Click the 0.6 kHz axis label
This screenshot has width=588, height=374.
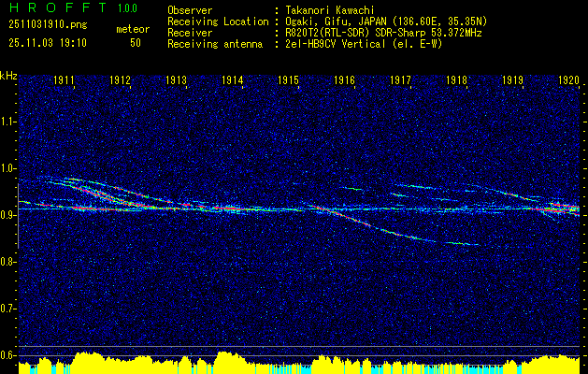(8, 355)
